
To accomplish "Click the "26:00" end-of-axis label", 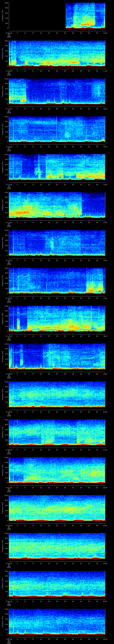I will tap(105, 639).
